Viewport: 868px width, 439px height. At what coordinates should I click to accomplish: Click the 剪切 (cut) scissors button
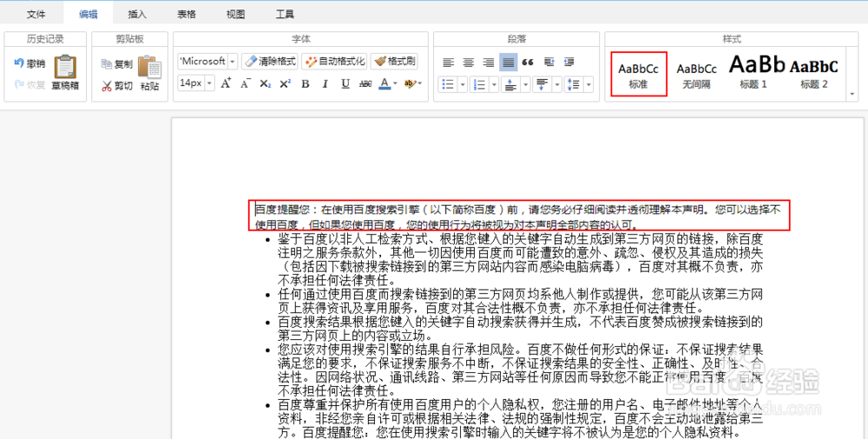pyautogui.click(x=117, y=86)
